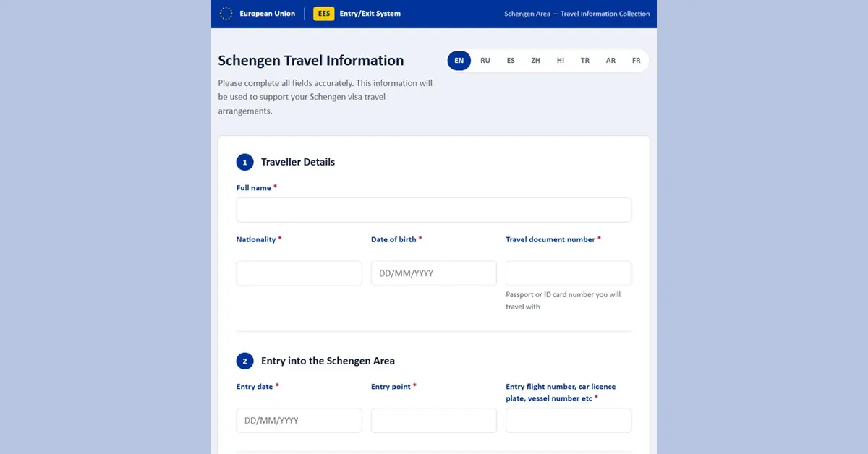
Task: Click the Entry flight number input field
Action: click(x=569, y=420)
